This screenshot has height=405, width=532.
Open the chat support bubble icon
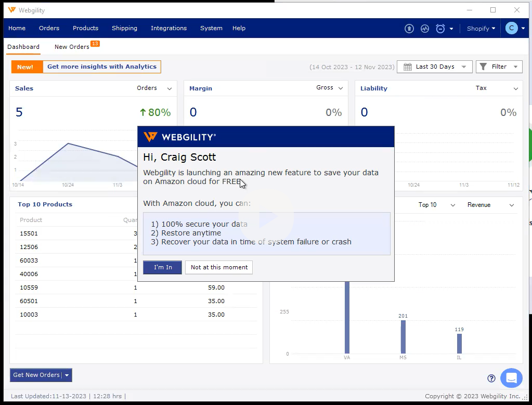(x=511, y=378)
